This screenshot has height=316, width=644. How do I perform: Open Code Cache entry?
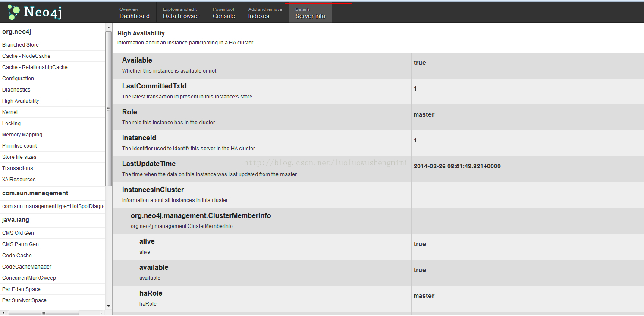point(17,256)
